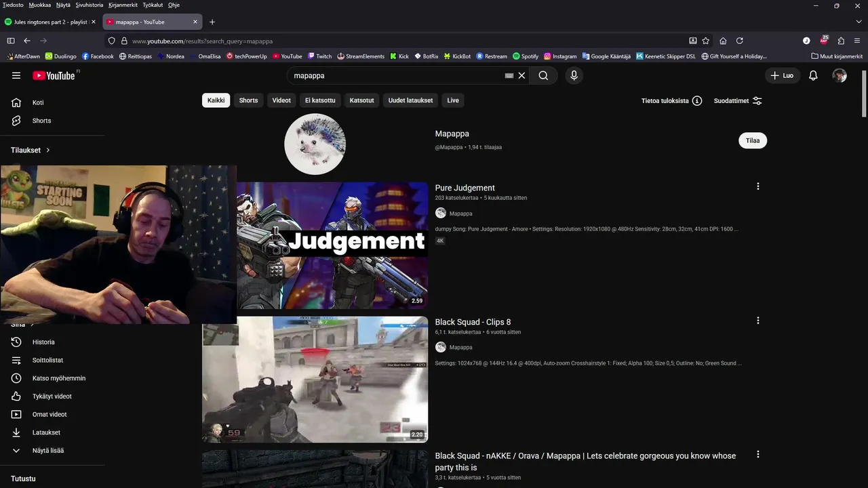
Task: Click the YouTube logo
Action: tap(54, 75)
